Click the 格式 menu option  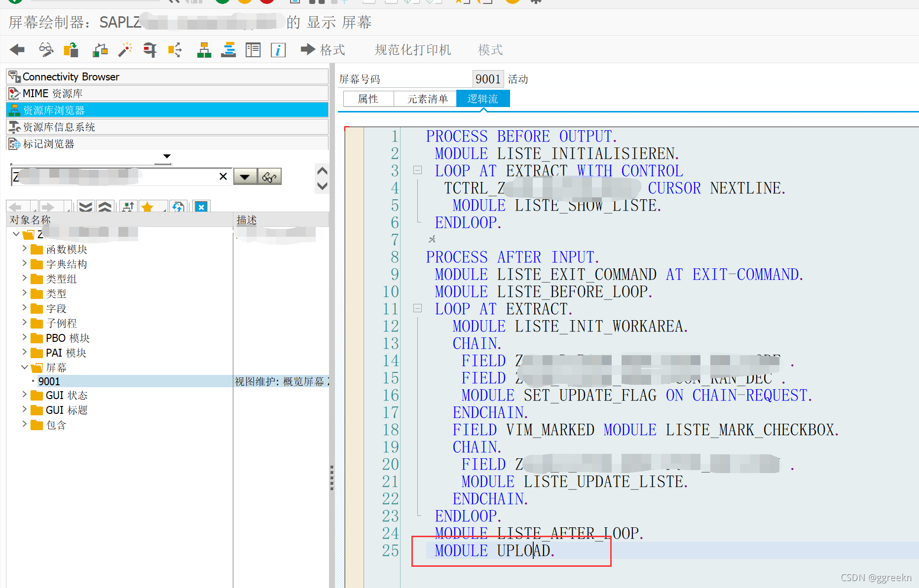331,49
